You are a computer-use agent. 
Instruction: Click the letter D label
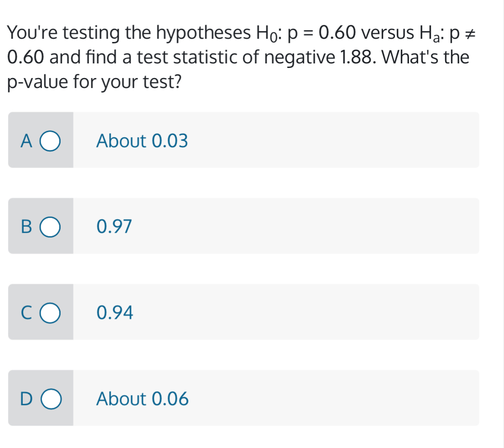26,398
